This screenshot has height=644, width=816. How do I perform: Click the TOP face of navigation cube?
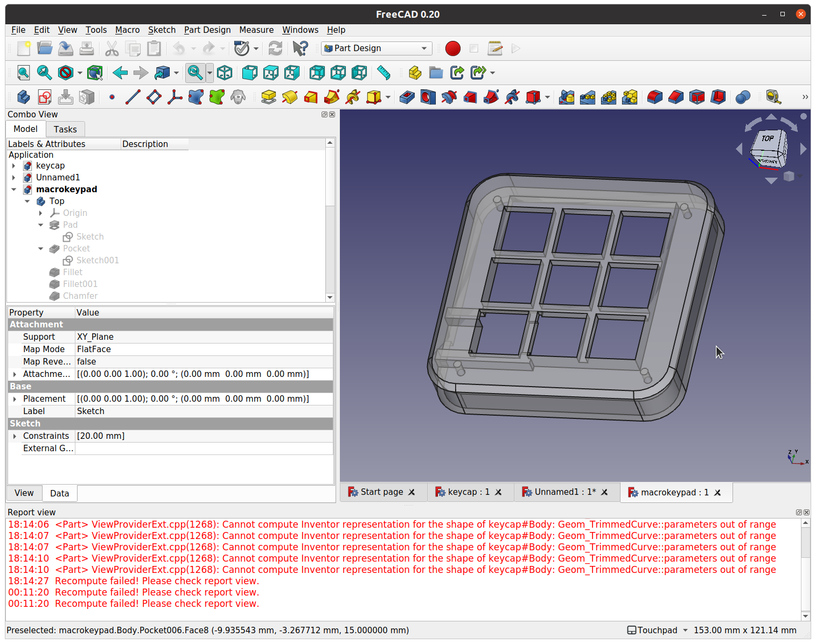coord(768,139)
